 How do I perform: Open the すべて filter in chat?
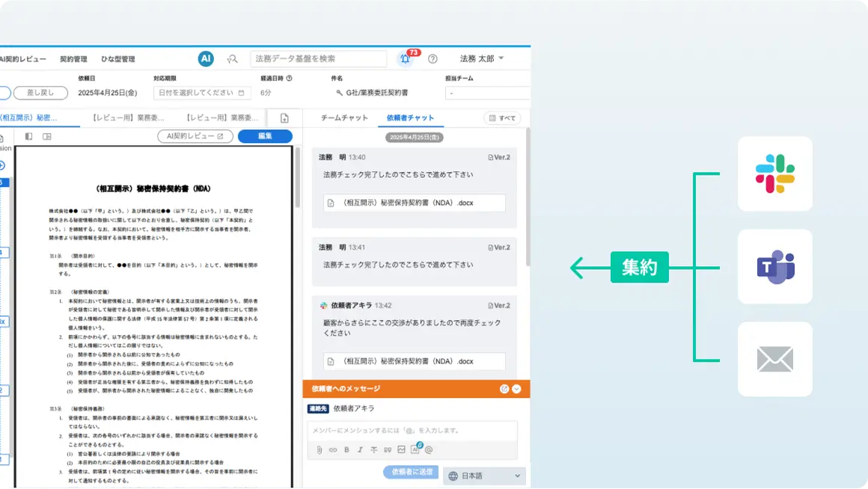tap(502, 118)
